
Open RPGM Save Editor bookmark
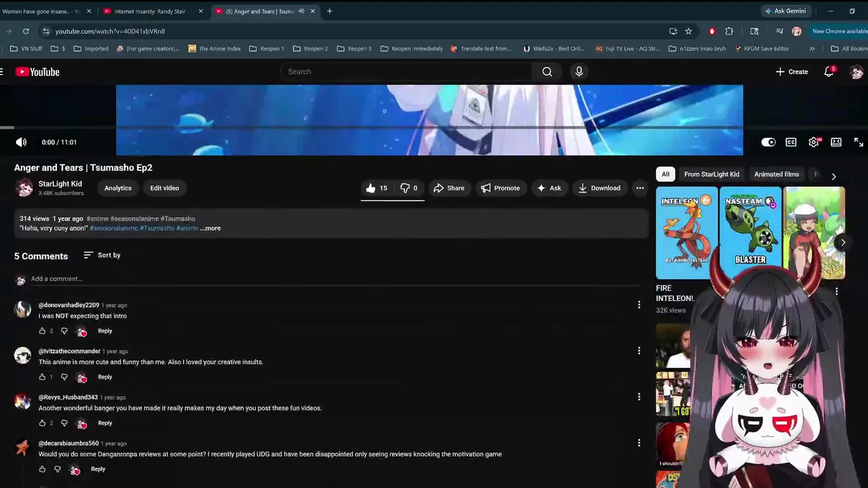pyautogui.click(x=761, y=49)
